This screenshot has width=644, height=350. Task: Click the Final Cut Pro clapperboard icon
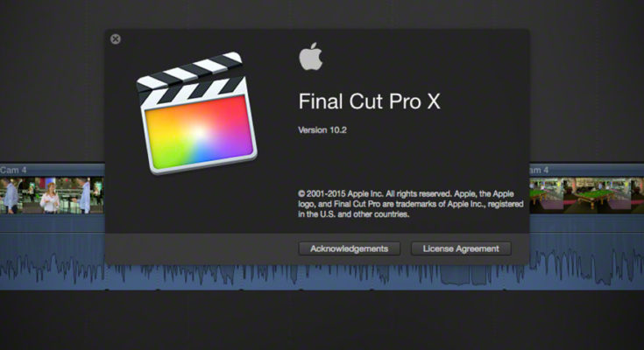click(197, 113)
